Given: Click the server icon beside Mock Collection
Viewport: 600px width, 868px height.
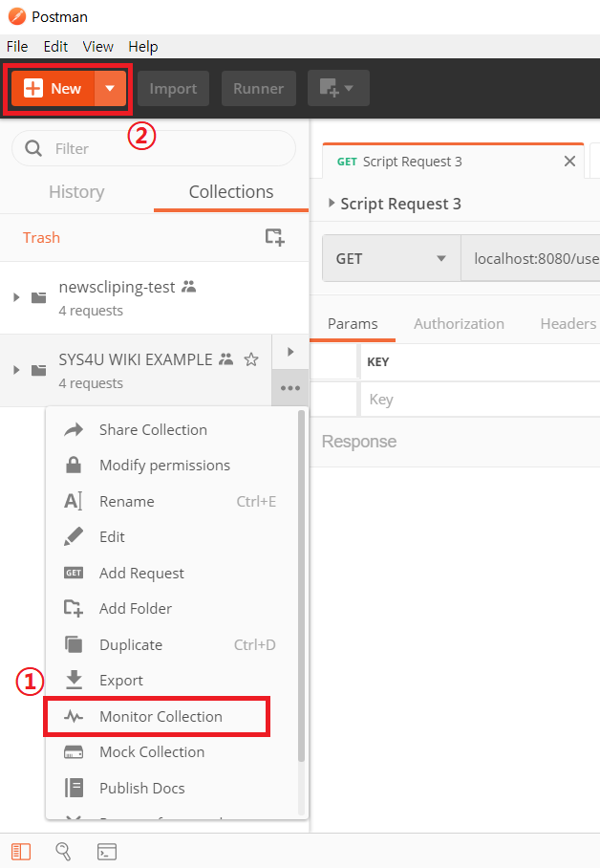Looking at the screenshot, I should coord(74,751).
